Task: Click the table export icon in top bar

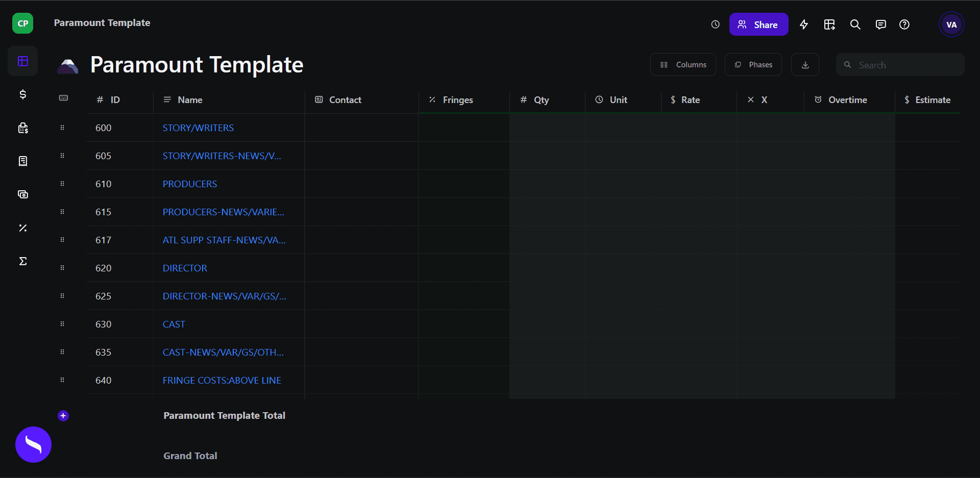Action: coord(829,24)
